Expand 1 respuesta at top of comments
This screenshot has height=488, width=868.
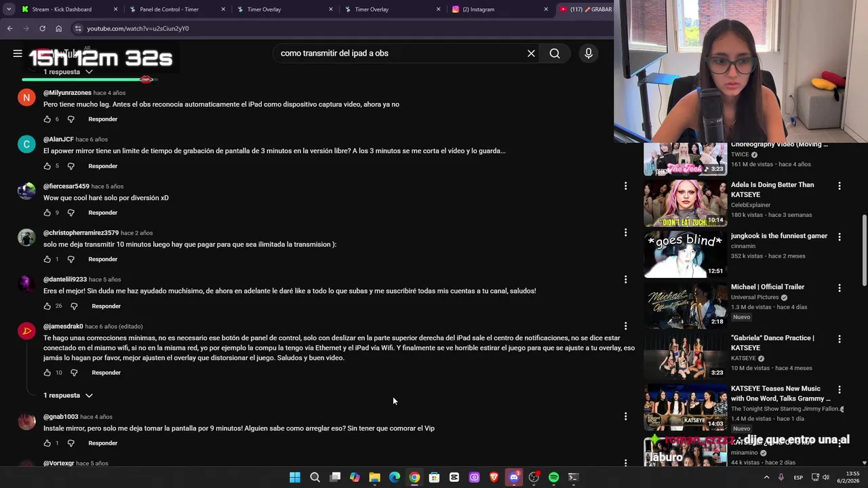click(x=68, y=72)
